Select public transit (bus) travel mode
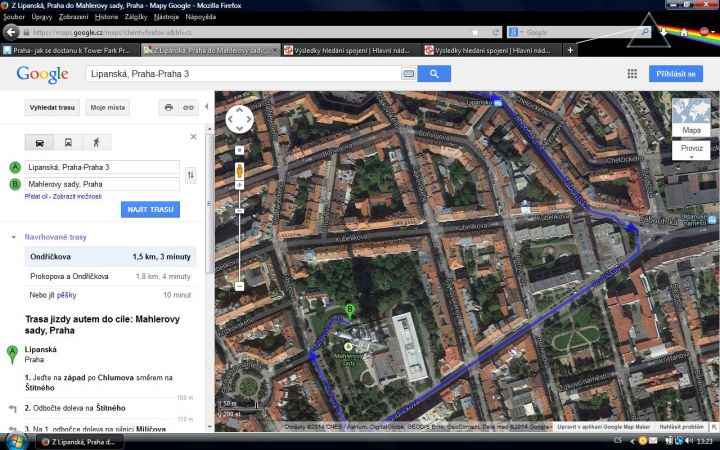 coord(68,142)
